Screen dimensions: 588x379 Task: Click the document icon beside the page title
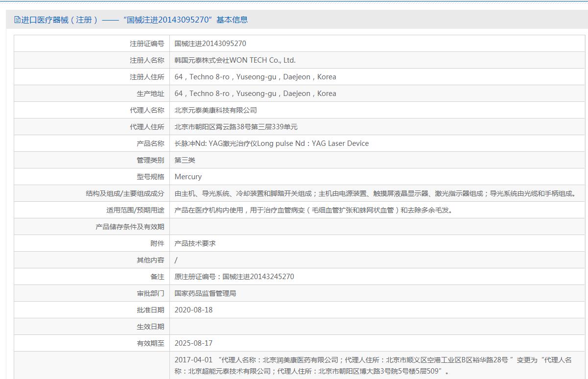coord(18,20)
